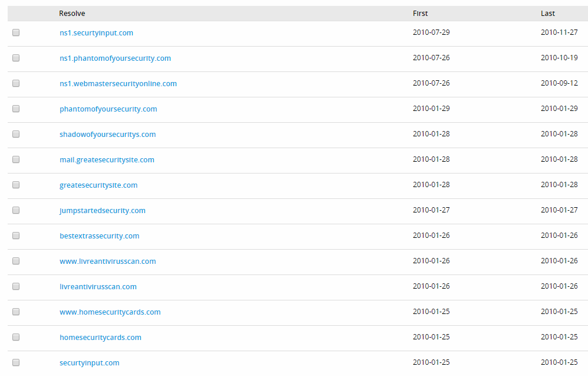Visit the greatesecuritysite.com link
Image resolution: width=588 pixels, height=376 pixels.
coord(98,185)
